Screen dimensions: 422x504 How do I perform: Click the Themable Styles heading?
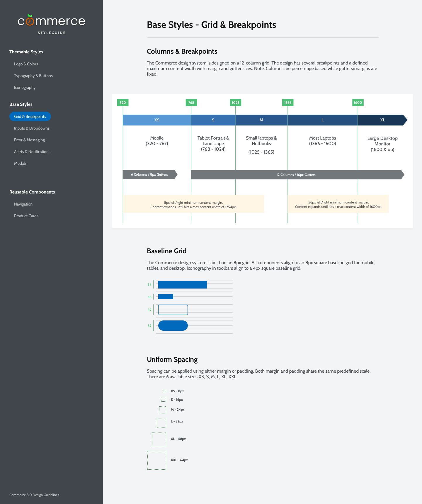point(26,52)
